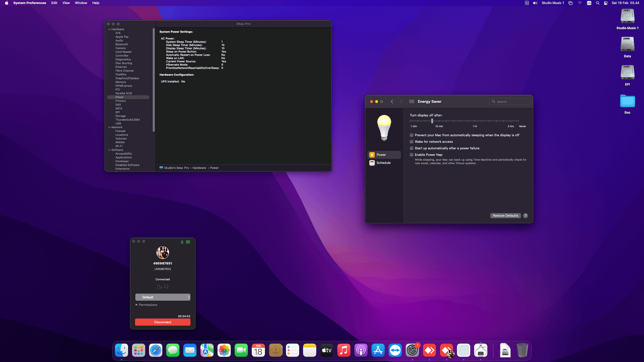Open App Store from the Dock
The image size is (644, 362).
[x=378, y=351]
